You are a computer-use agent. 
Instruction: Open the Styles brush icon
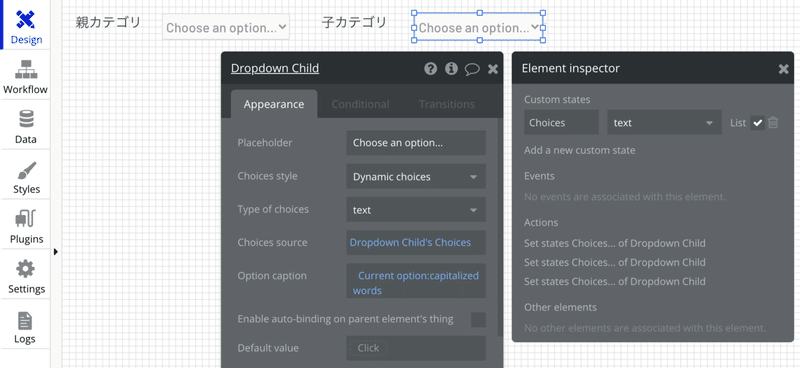coord(26,170)
